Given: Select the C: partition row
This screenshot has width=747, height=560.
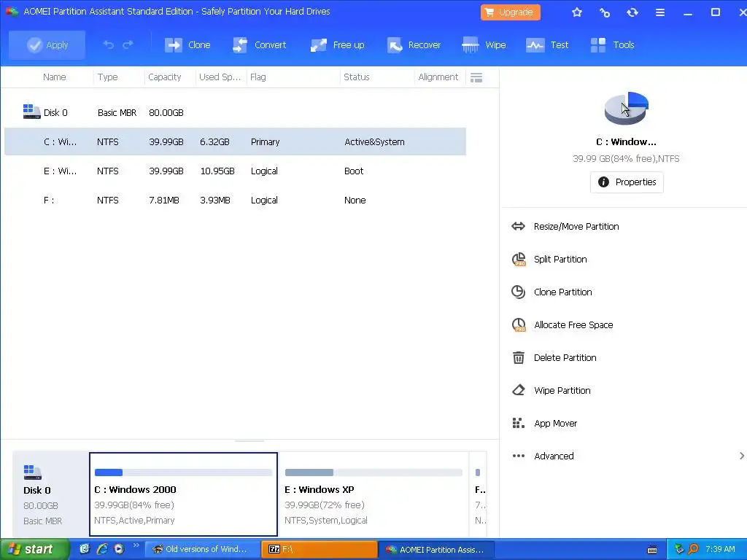Looking at the screenshot, I should click(x=235, y=141).
